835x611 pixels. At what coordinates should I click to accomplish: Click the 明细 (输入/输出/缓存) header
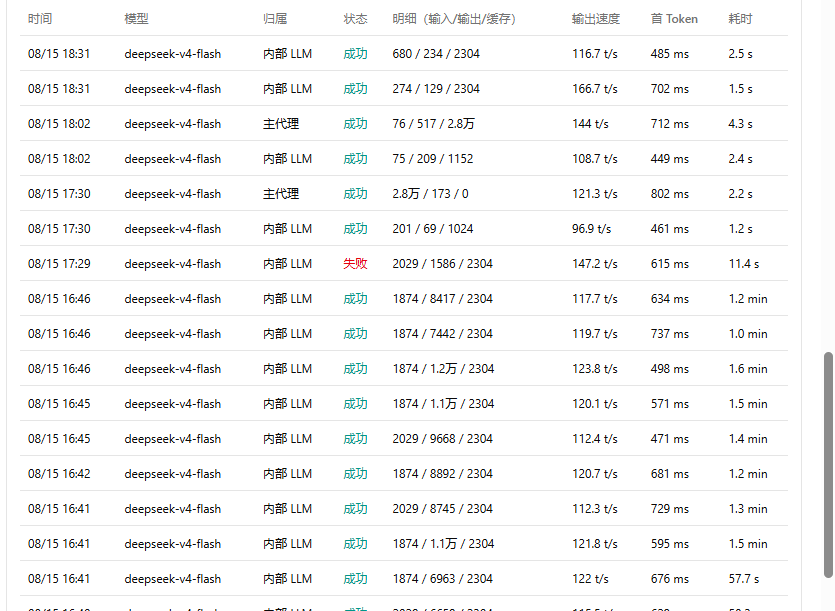click(x=454, y=19)
